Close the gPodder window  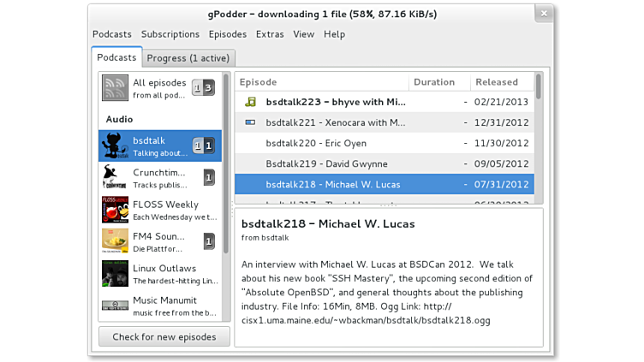[542, 14]
